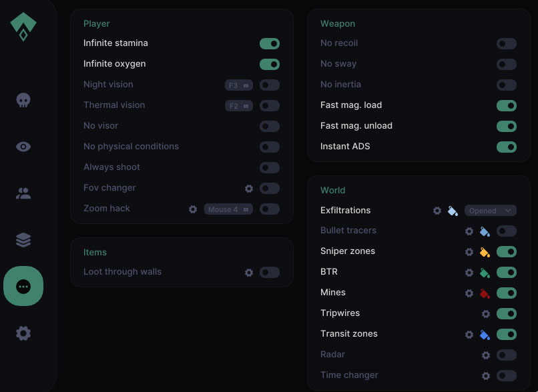Image resolution: width=538 pixels, height=392 pixels.
Task: Select the active three-dots misc tab
Action: [x=23, y=287]
